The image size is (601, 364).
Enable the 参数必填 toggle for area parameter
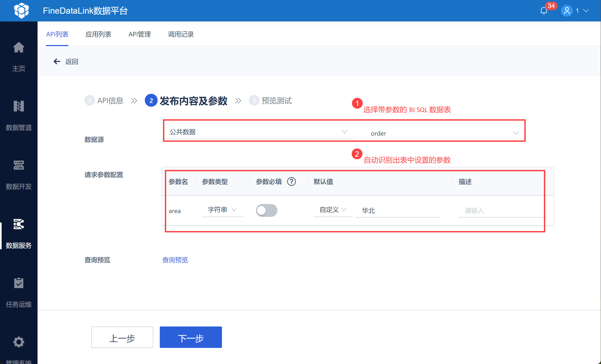pyautogui.click(x=266, y=210)
